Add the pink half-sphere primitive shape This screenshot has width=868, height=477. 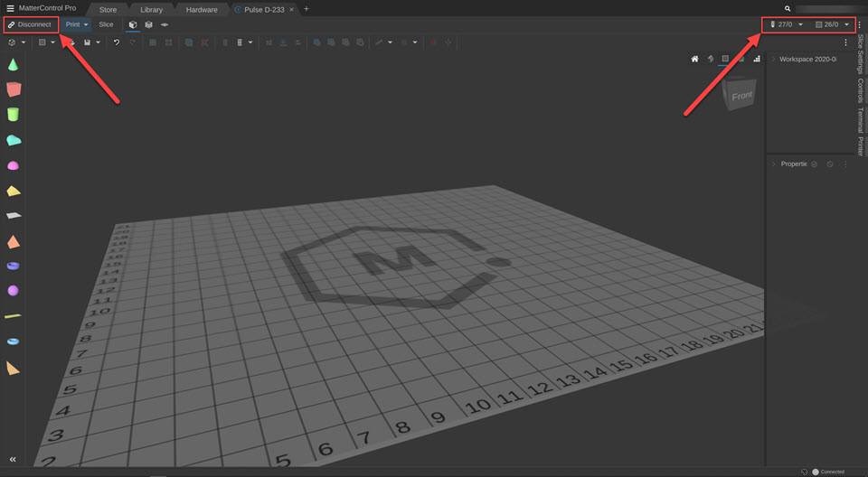[13, 165]
